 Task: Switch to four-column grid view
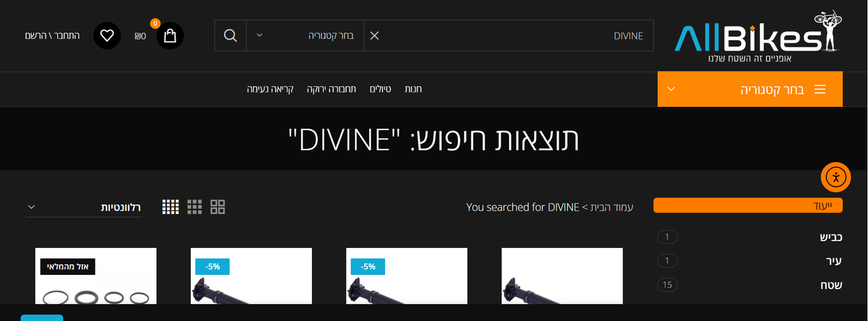170,207
